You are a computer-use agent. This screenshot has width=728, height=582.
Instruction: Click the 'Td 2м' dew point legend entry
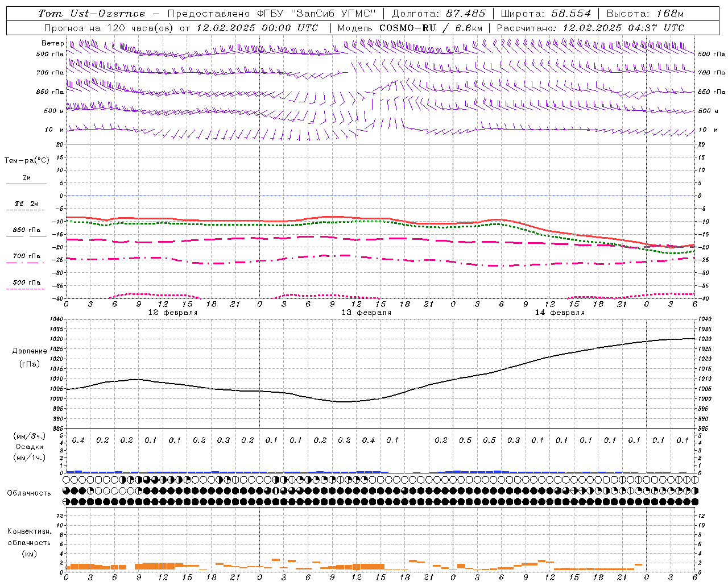[26, 203]
